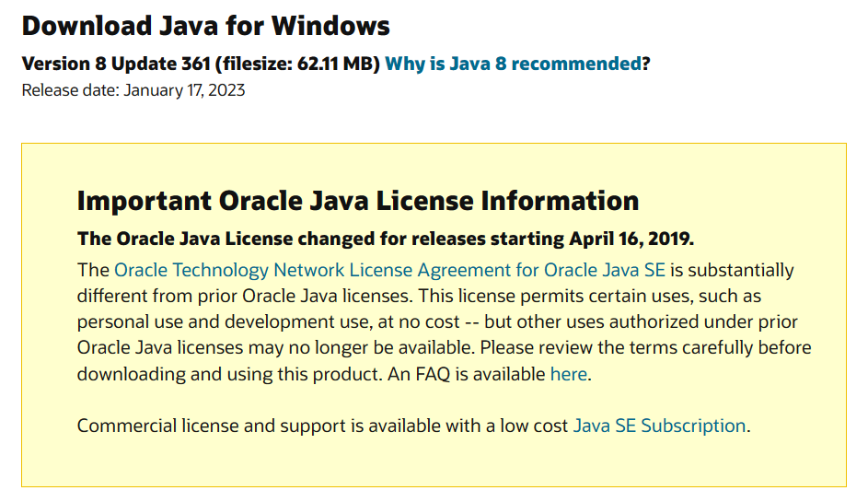Screen dimensions: 868x502
Task: Click 'personal use and development use' text
Action: coord(225,321)
